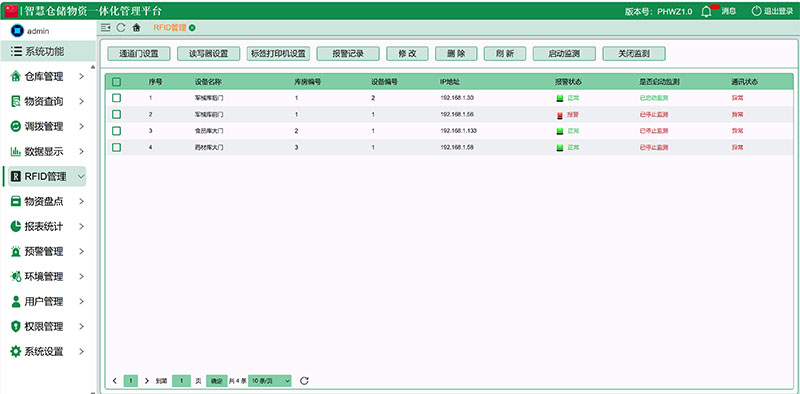Open 系统设置 in the sidebar
Image resolution: width=800 pixels, height=394 pixels.
pyautogui.click(x=44, y=351)
